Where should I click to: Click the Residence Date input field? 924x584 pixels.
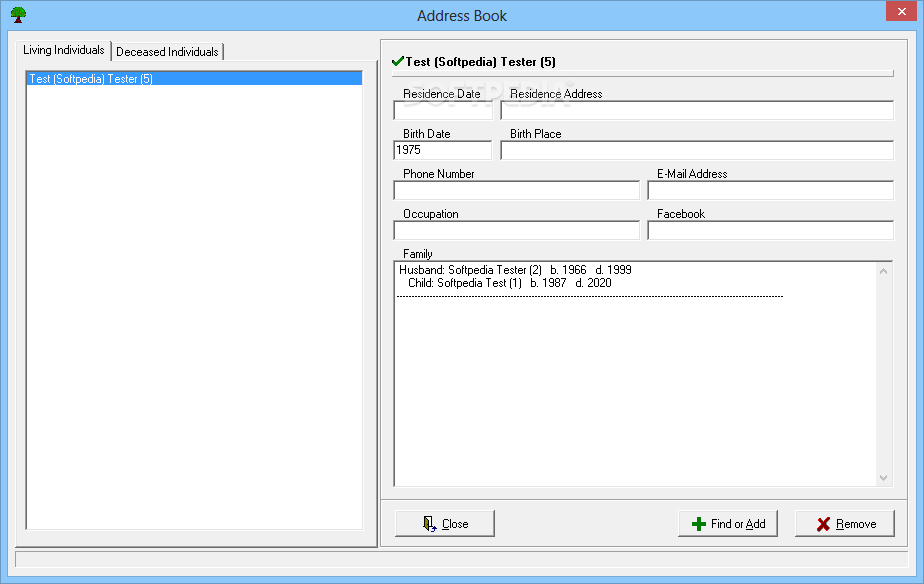click(x=443, y=110)
